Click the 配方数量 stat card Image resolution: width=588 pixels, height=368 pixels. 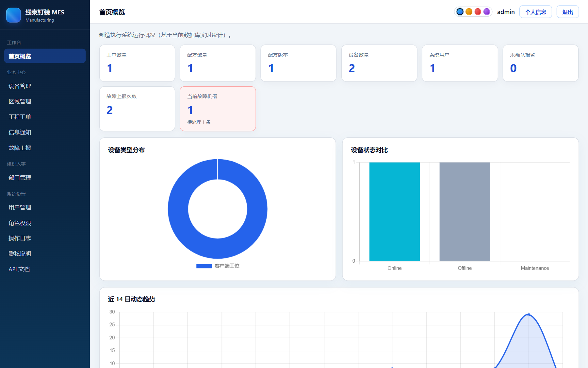[x=218, y=63]
